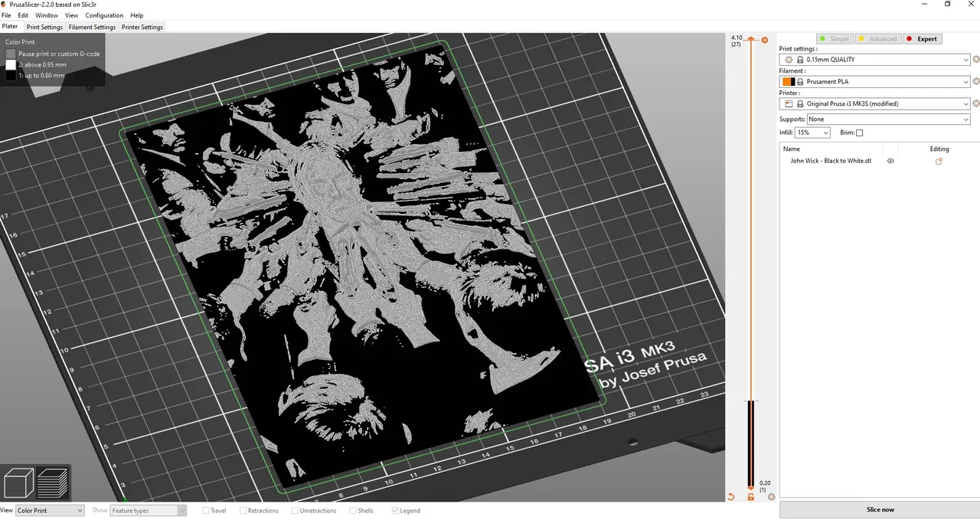Click the 'Pause print or custom G-code' legend text
The width and height of the screenshot is (980, 520).
59,54
